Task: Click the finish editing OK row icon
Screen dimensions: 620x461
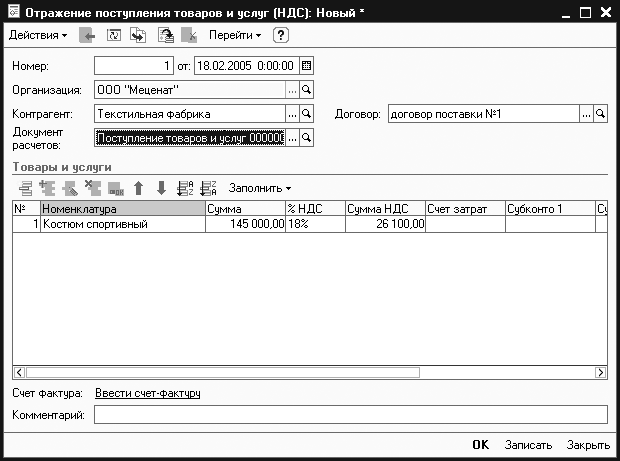Action: point(116,189)
